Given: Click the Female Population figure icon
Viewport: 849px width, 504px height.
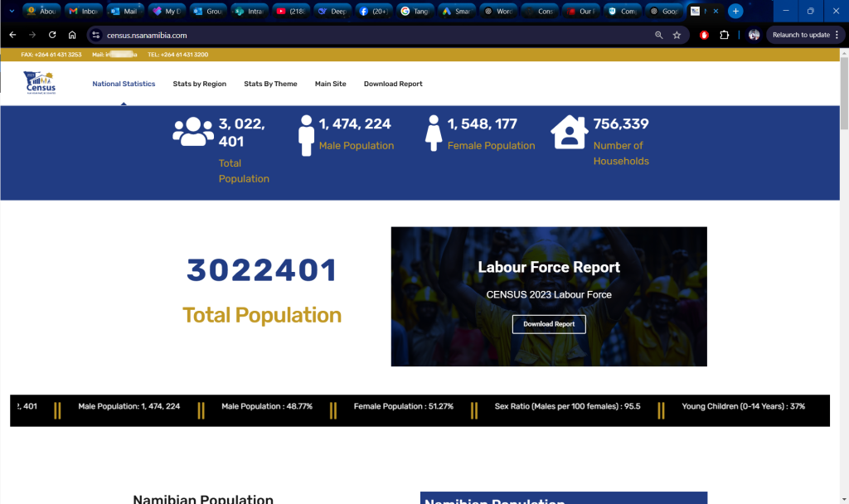Looking at the screenshot, I should pyautogui.click(x=433, y=133).
